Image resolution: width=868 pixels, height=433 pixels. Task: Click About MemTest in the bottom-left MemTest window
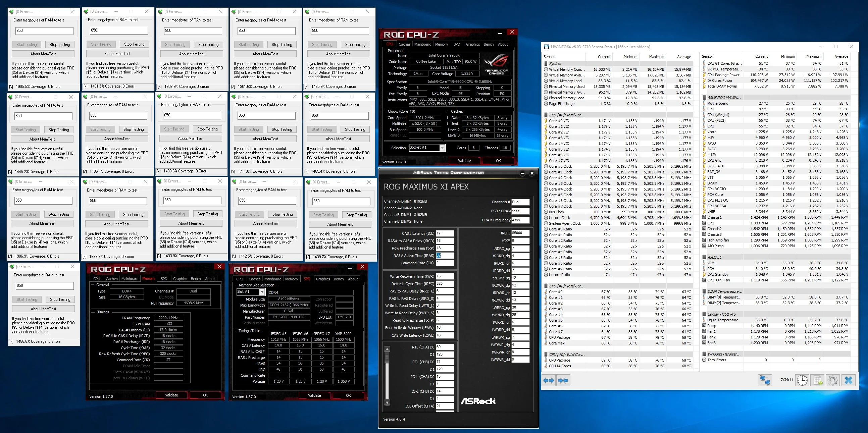[44, 309]
